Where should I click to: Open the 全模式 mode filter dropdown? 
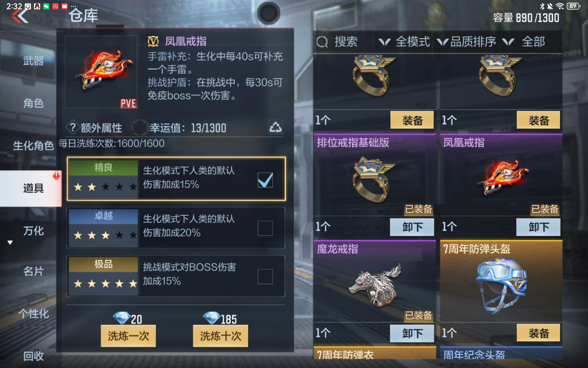point(404,42)
